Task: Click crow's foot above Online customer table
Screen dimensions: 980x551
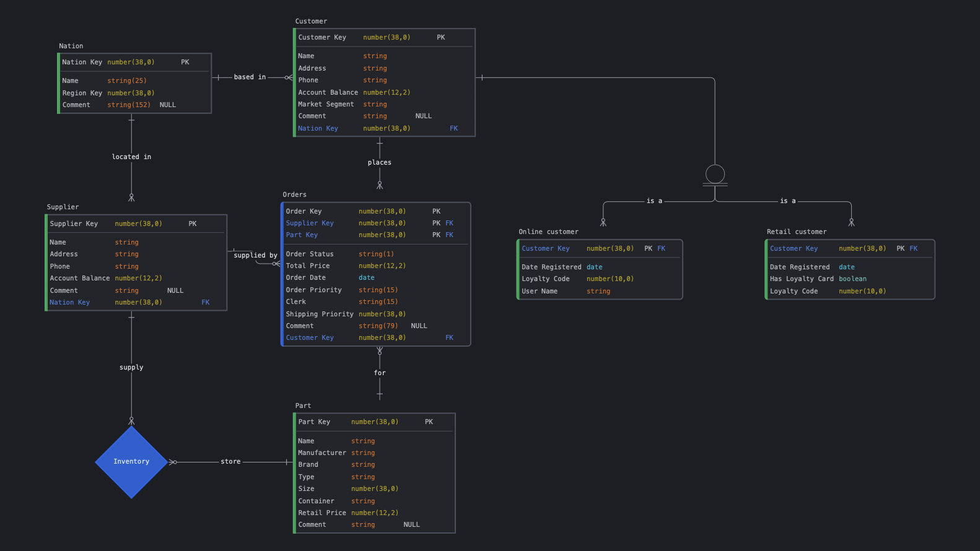Action: pos(603,222)
